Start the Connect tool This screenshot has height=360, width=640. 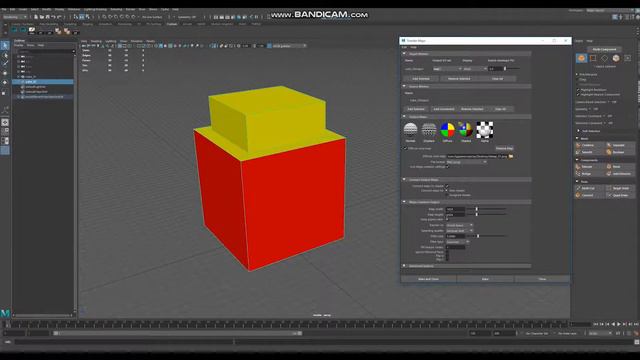589,195
